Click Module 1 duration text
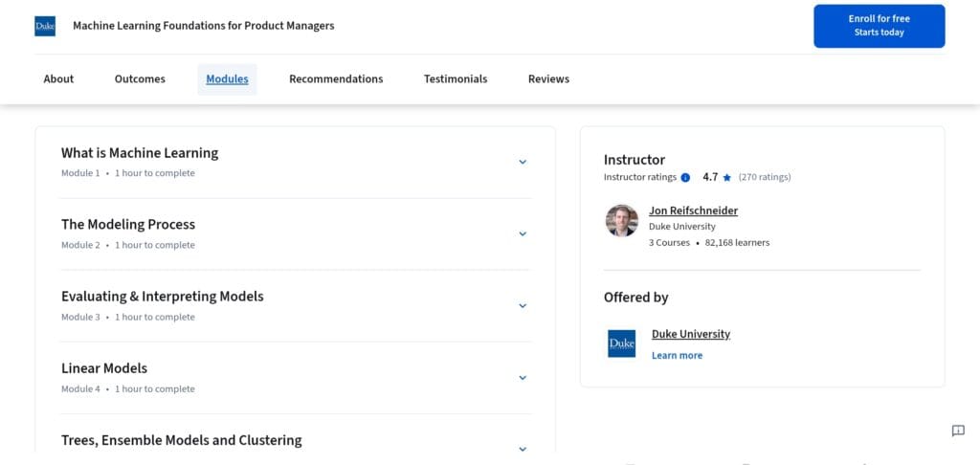The width and height of the screenshot is (980, 465). [x=155, y=173]
